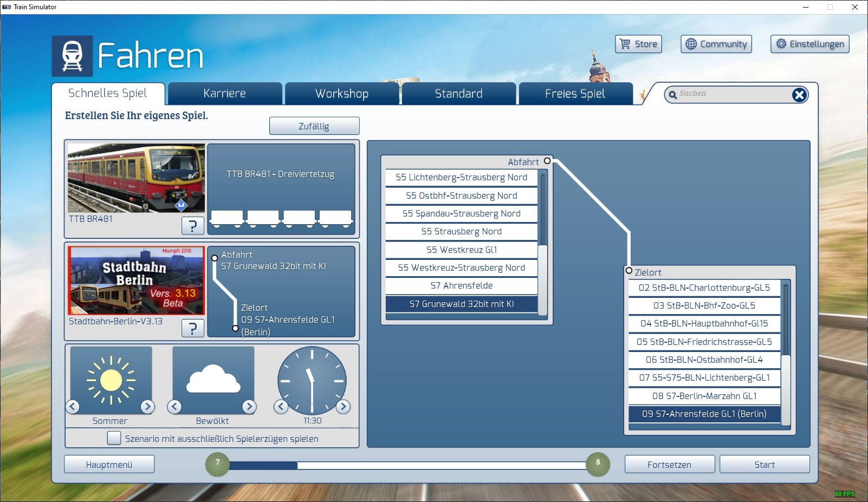Open help for Stadtbahn-Berlin route
This screenshot has height=502, width=868.
pyautogui.click(x=192, y=328)
